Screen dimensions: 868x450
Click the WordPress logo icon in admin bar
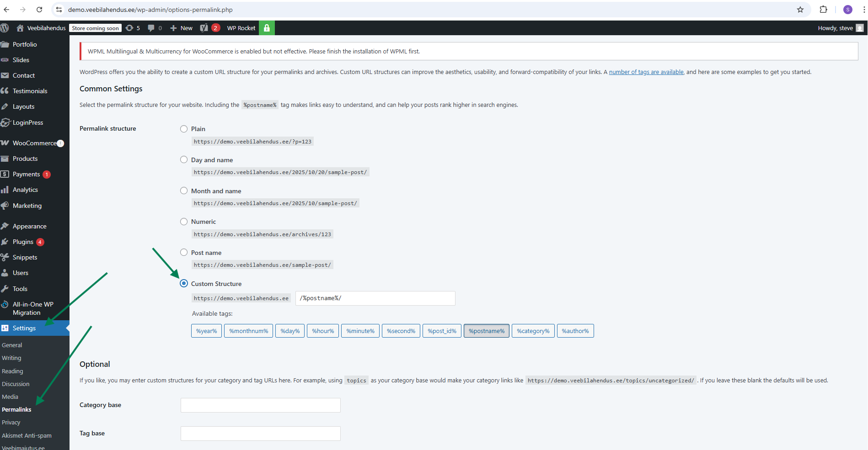point(5,28)
